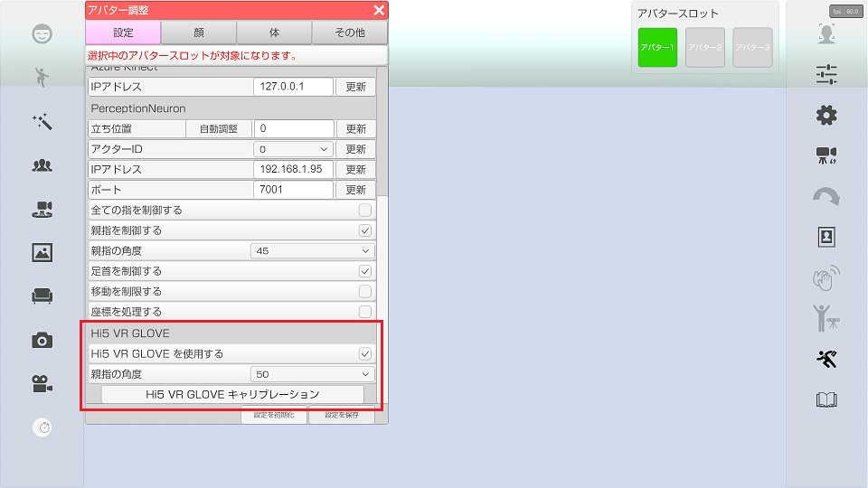The height and width of the screenshot is (488, 868).
Task: Click the 192.168.1.95 IP address field
Action: (293, 169)
